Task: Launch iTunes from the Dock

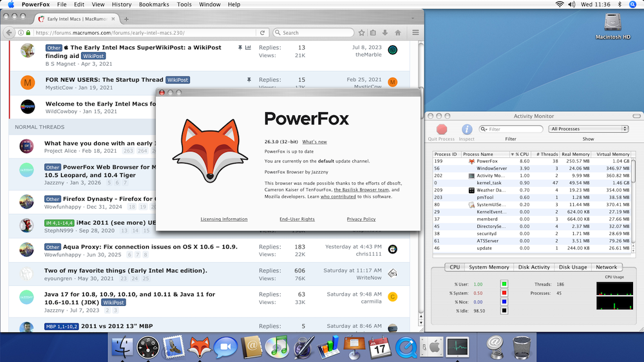Action: point(277,348)
